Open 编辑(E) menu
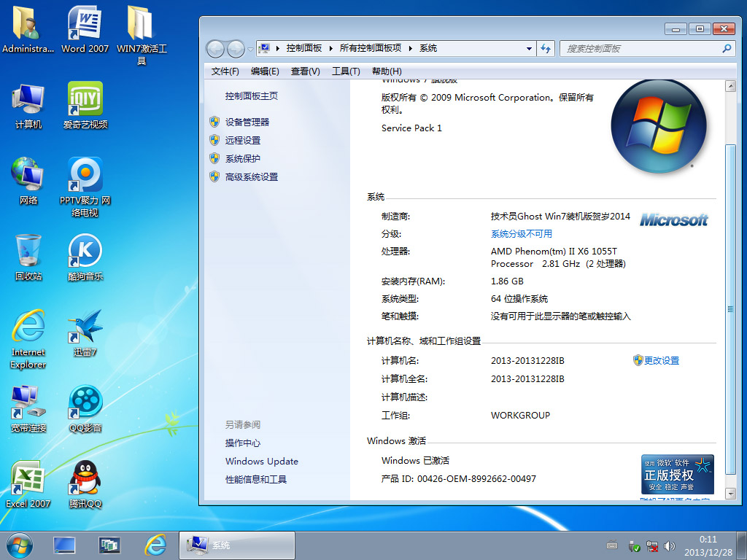The width and height of the screenshot is (747, 560). [x=265, y=71]
